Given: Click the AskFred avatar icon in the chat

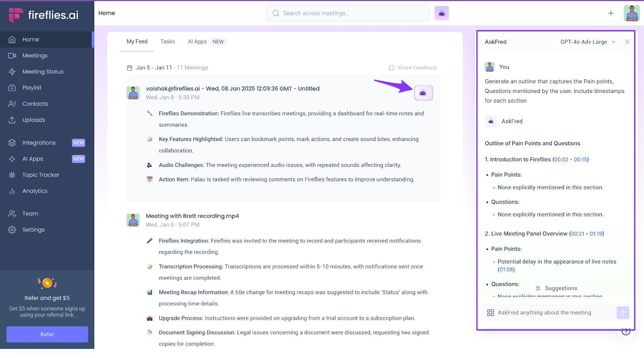Looking at the screenshot, I should tap(491, 121).
